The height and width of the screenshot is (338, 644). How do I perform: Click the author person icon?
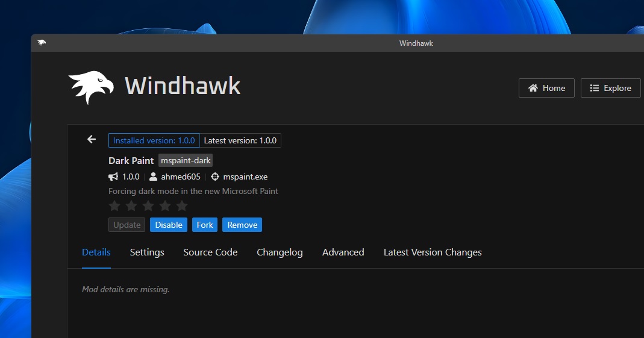[153, 177]
